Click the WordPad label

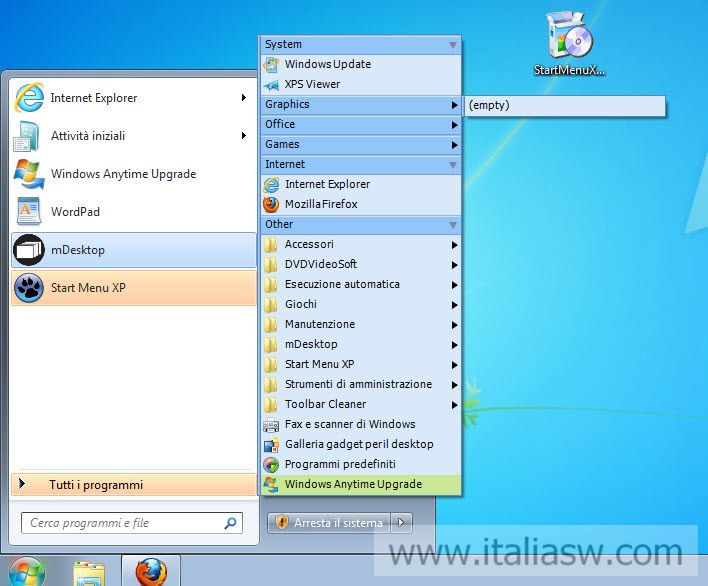pos(75,212)
